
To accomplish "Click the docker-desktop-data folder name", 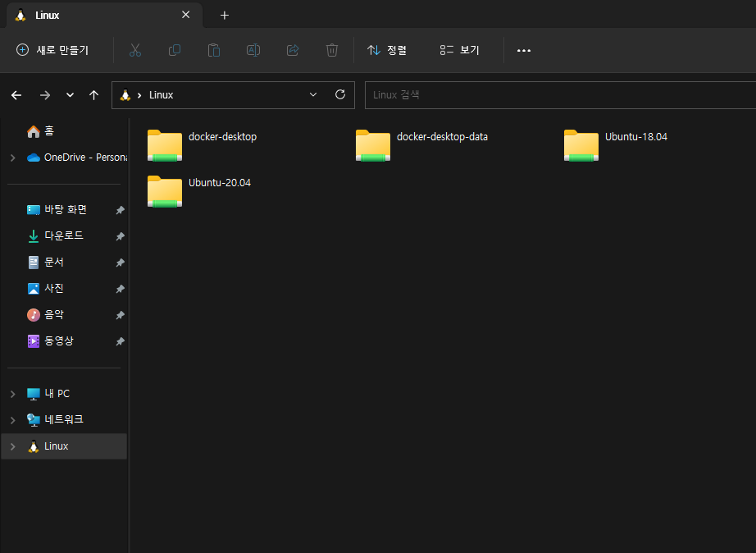I will pyautogui.click(x=442, y=137).
